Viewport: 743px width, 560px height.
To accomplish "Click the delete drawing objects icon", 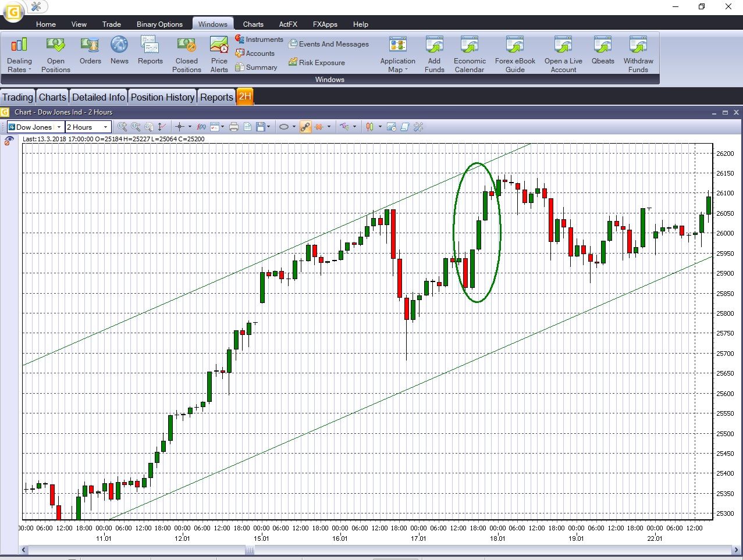I will click(x=318, y=127).
